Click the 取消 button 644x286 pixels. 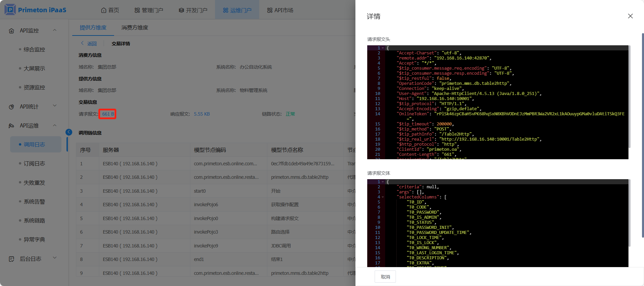click(x=385, y=277)
